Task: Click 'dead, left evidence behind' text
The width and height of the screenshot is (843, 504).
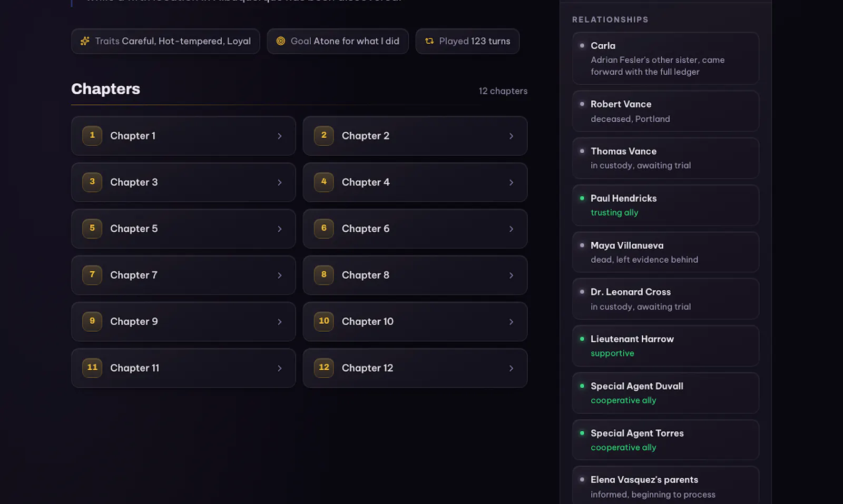Action: tap(644, 260)
